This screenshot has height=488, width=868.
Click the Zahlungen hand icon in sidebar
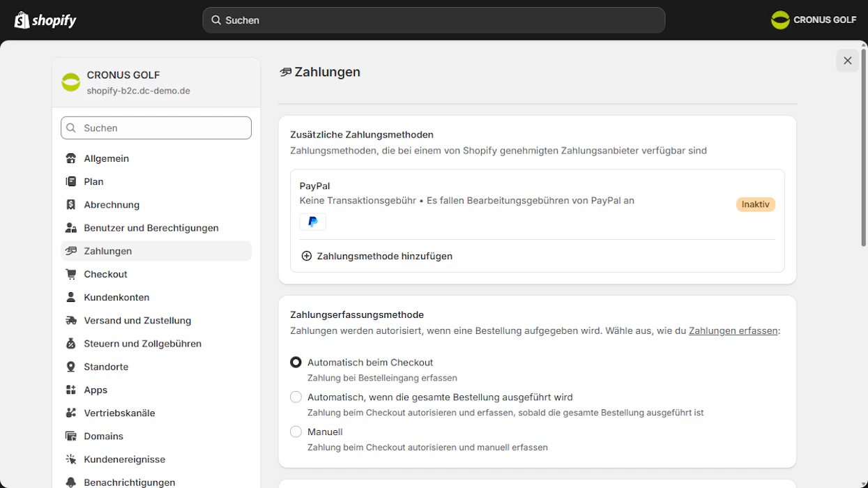coord(70,251)
